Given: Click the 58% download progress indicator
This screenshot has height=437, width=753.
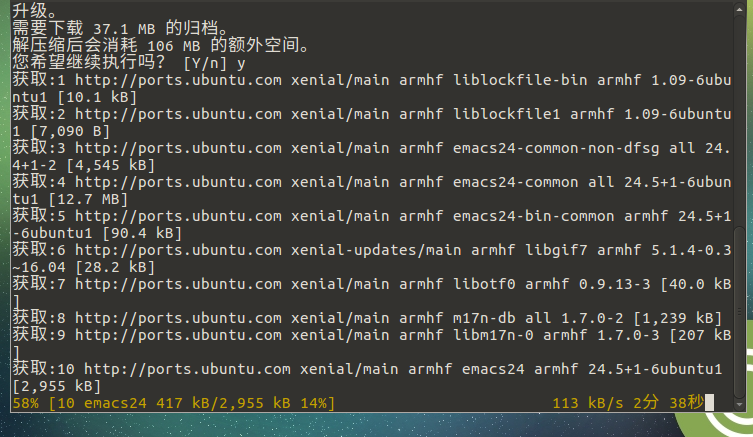Looking at the screenshot, I should tap(26, 403).
